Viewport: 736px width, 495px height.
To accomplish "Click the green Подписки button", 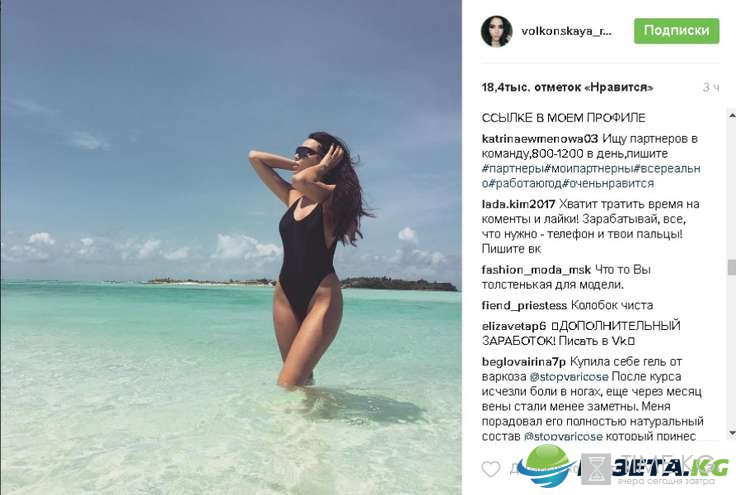I will coord(676,31).
